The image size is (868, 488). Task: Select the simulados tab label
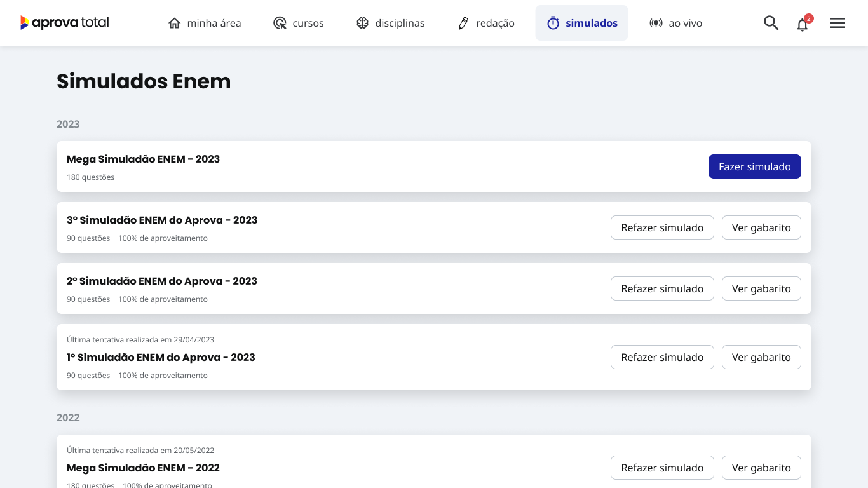pos(592,23)
